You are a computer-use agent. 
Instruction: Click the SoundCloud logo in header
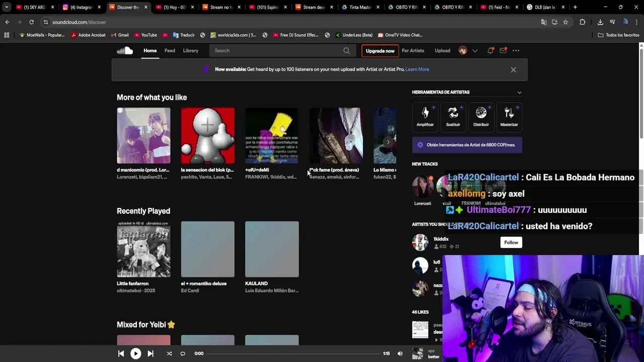[125, 50]
